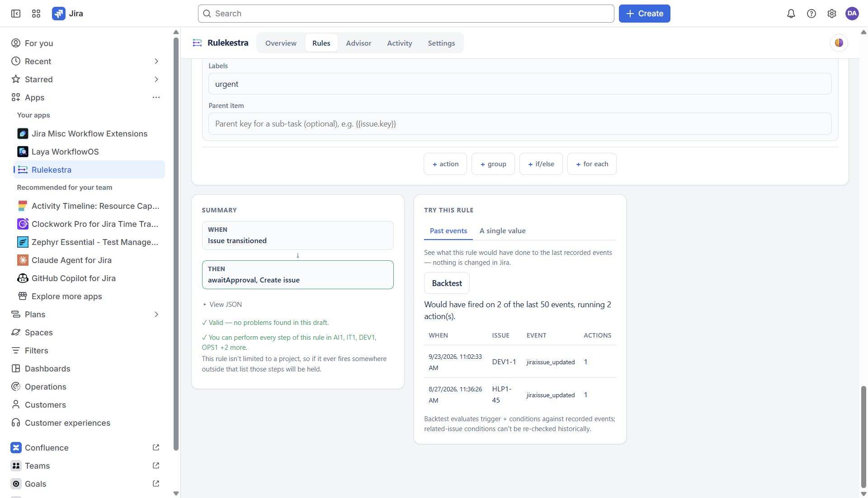Screen dimensions: 868x498
Task: Click the Parent item input field
Action: tap(520, 124)
